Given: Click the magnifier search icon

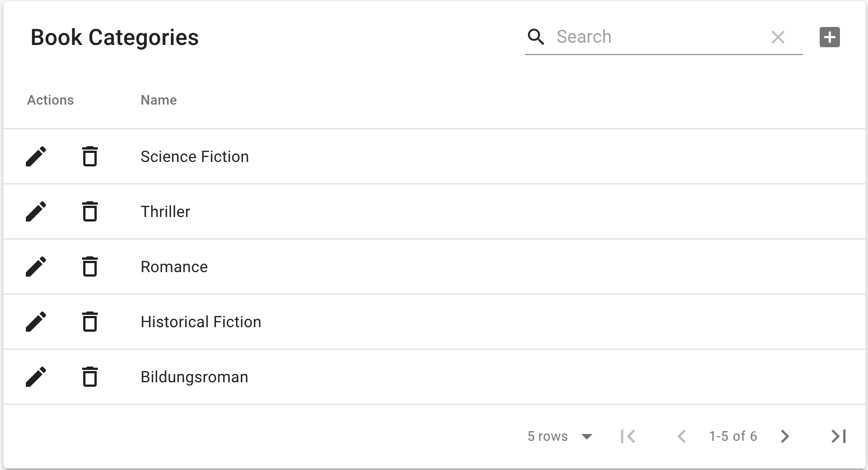Looking at the screenshot, I should 536,37.
